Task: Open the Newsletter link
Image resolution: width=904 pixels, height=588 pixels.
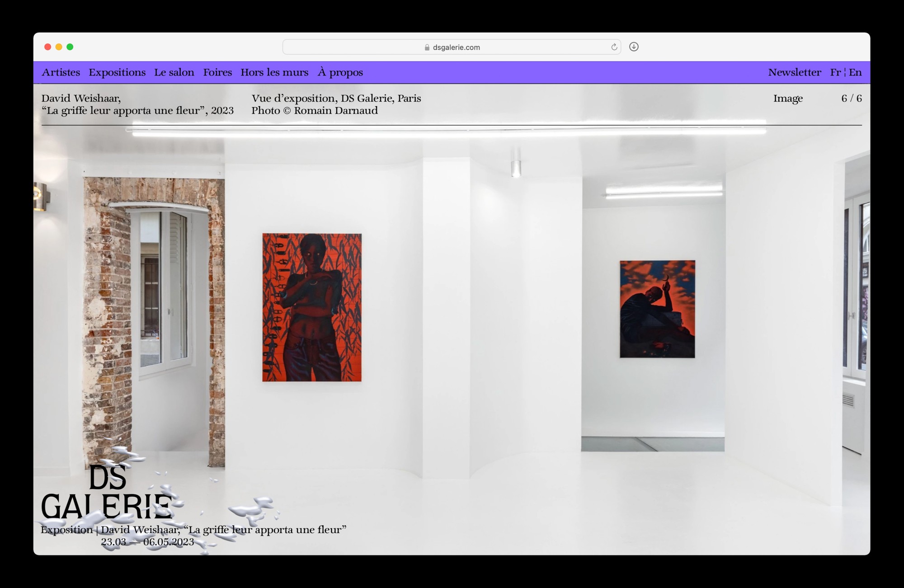Action: pos(794,72)
